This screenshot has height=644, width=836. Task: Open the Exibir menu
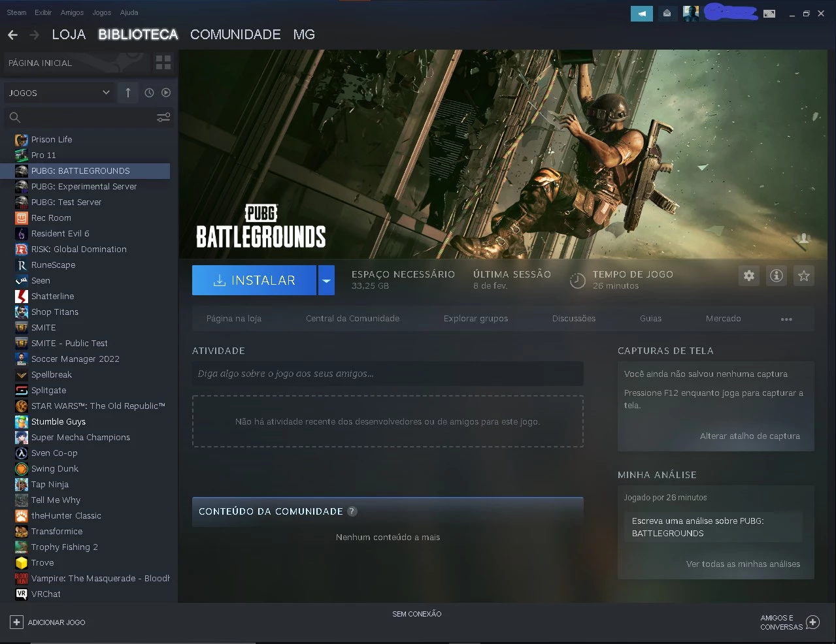pyautogui.click(x=43, y=12)
